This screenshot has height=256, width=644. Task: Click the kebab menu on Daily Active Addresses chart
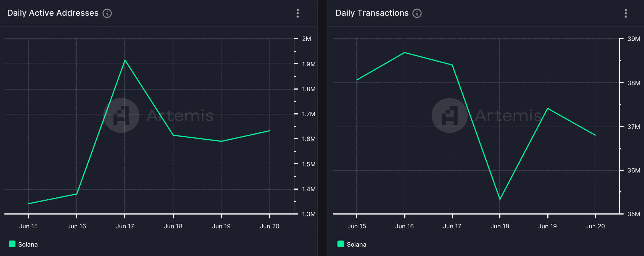click(x=298, y=13)
